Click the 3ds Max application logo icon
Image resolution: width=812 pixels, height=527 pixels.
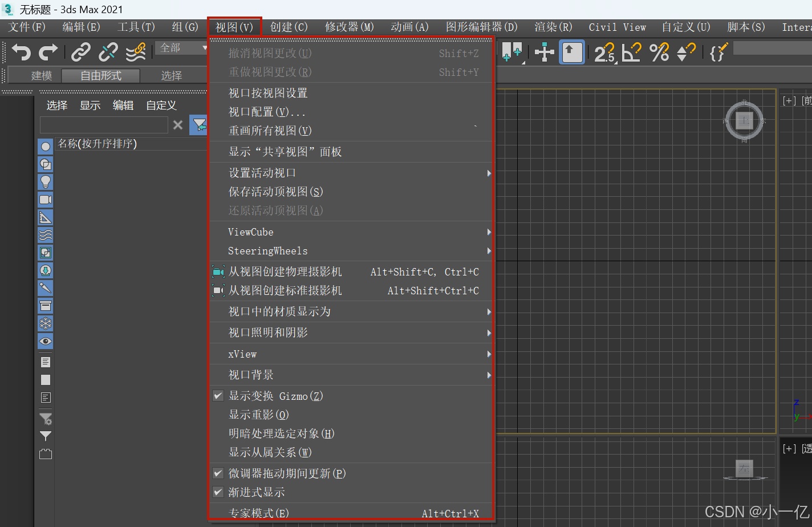click(9, 9)
